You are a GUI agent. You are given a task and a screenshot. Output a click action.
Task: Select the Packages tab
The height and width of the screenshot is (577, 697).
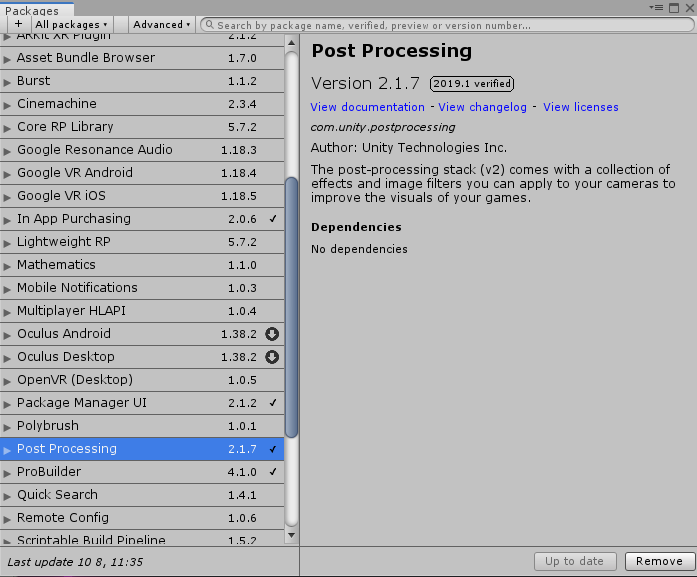tap(32, 11)
